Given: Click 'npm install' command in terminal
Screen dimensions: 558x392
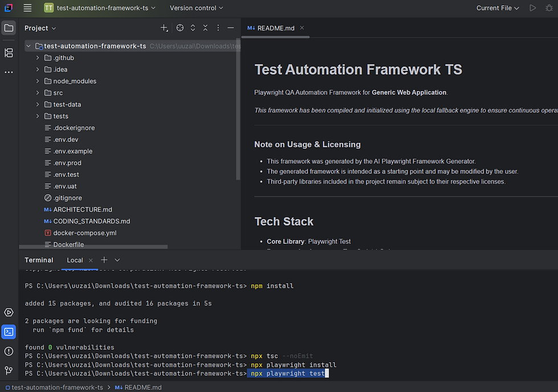Looking at the screenshot, I should 272,286.
